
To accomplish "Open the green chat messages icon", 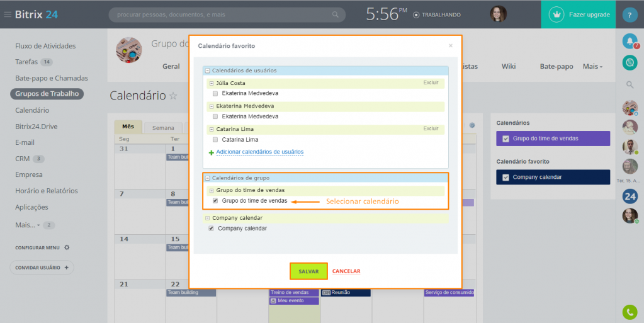I will point(630,62).
